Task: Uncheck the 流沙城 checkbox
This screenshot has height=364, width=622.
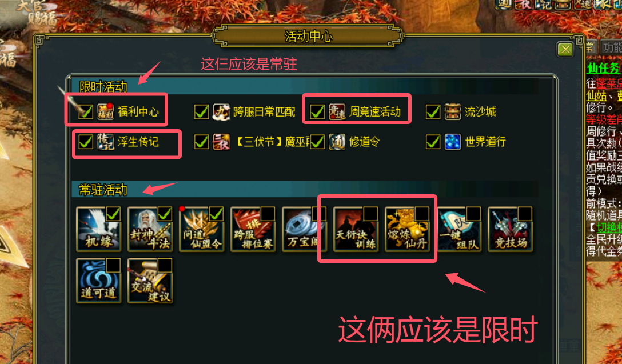Action: click(433, 112)
